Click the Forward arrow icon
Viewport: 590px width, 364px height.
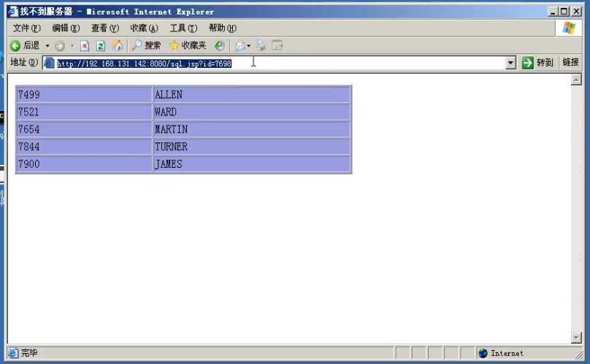click(59, 46)
